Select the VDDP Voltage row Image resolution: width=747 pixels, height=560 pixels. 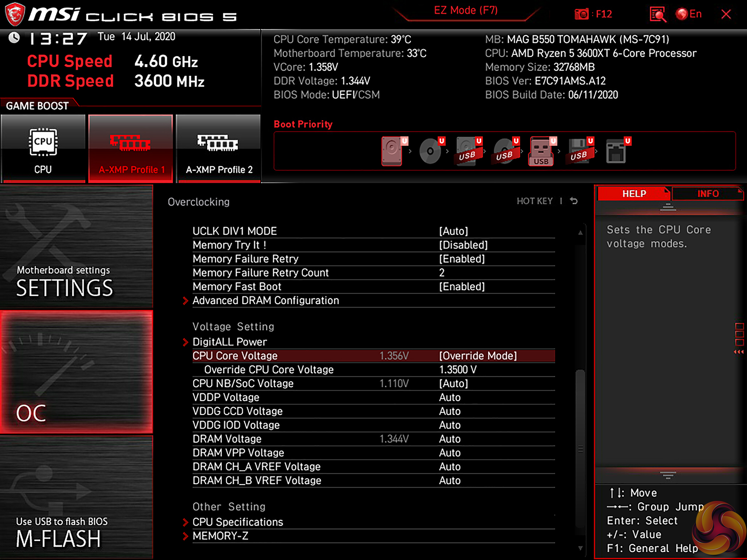coord(373,397)
